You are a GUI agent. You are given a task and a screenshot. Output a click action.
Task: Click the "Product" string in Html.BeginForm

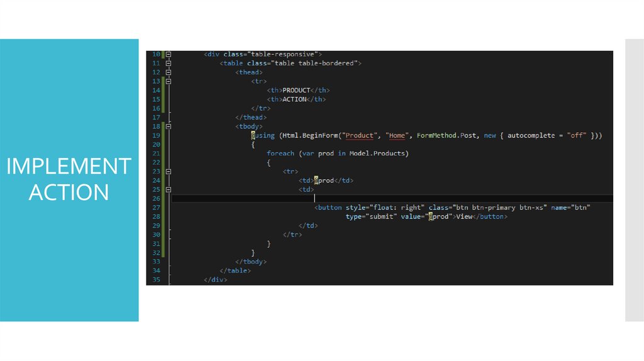(359, 135)
